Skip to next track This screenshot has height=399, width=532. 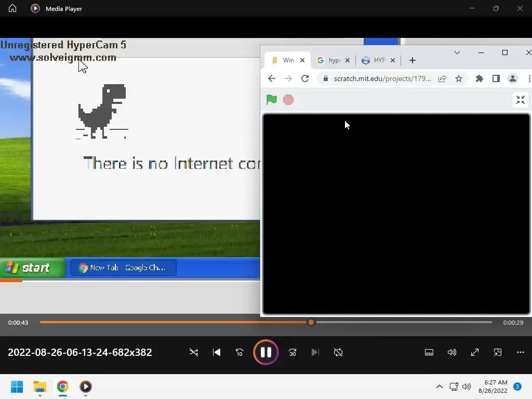coord(315,352)
